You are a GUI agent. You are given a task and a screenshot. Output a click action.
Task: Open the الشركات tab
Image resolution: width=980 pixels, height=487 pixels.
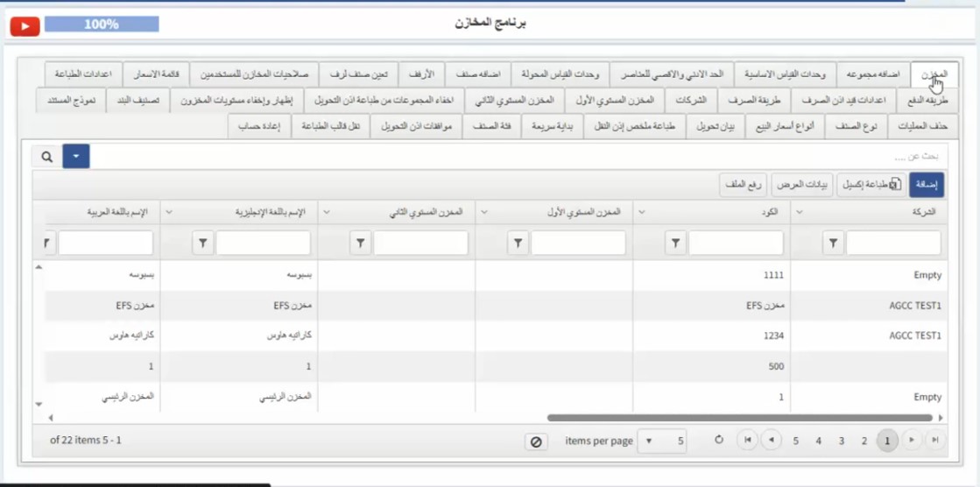click(691, 100)
